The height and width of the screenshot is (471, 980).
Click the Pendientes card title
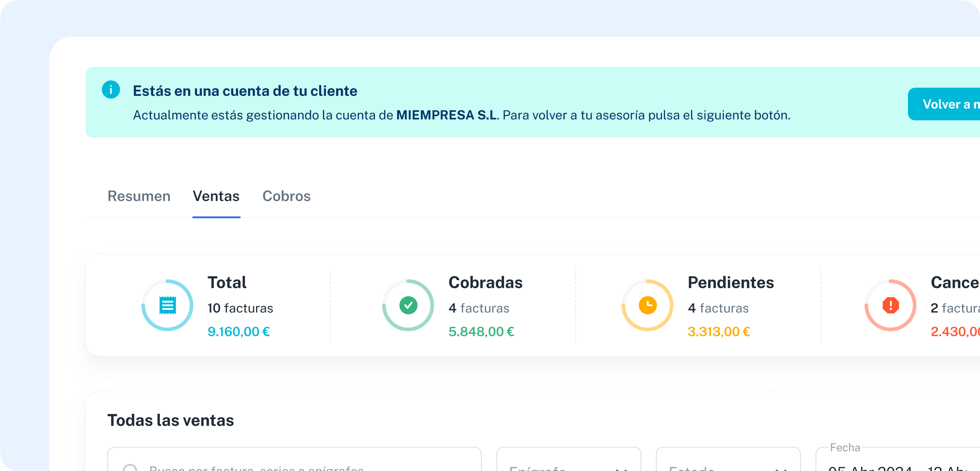pos(731,283)
